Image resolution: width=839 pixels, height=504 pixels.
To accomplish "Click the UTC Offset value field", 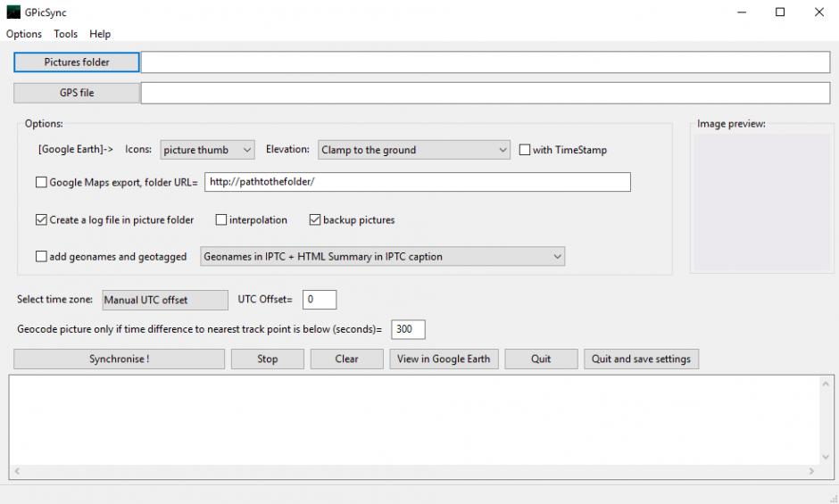I will 320,300.
